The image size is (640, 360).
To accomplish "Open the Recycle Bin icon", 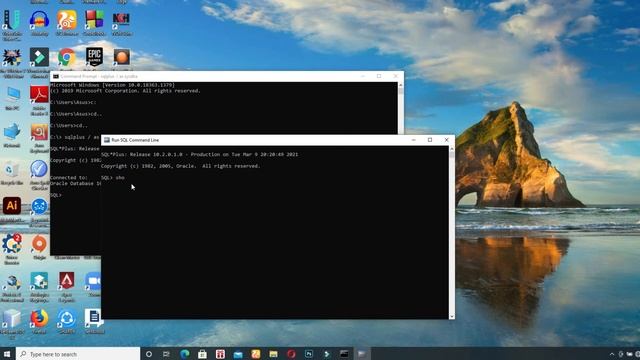I will 12,170.
